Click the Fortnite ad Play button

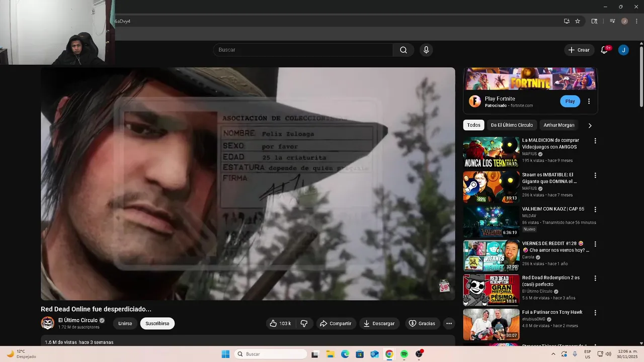coord(570,101)
